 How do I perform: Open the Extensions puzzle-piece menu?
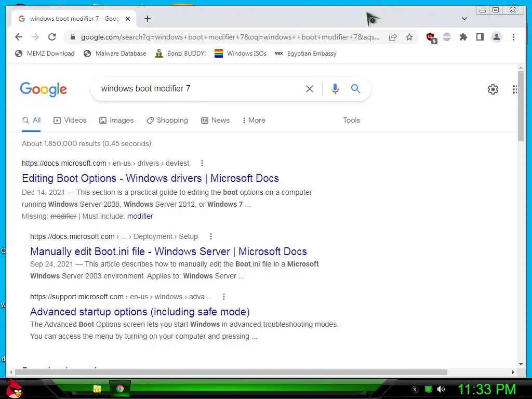click(463, 37)
